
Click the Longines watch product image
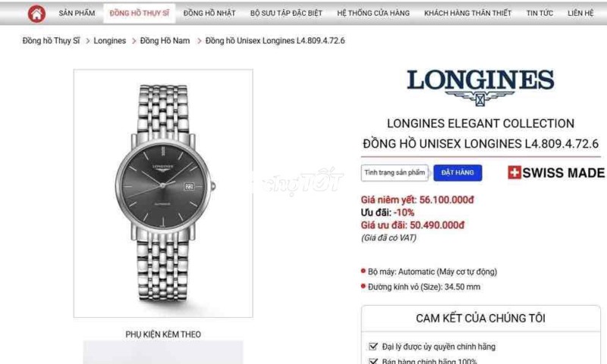[x=163, y=193]
